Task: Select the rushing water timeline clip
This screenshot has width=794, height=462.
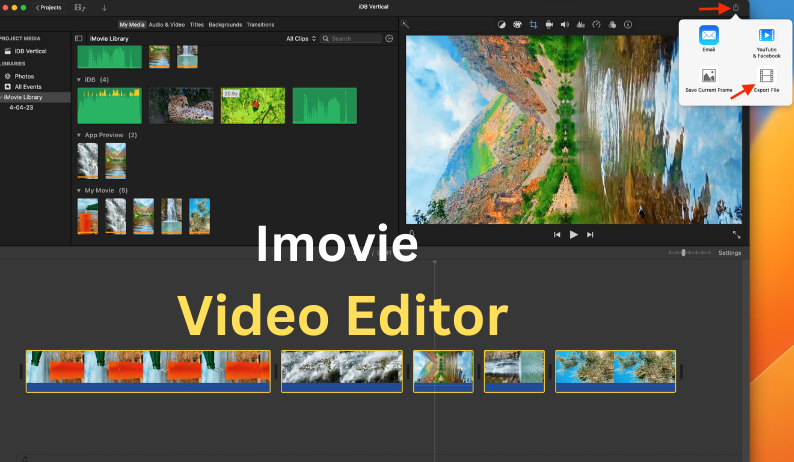Action: (x=342, y=371)
